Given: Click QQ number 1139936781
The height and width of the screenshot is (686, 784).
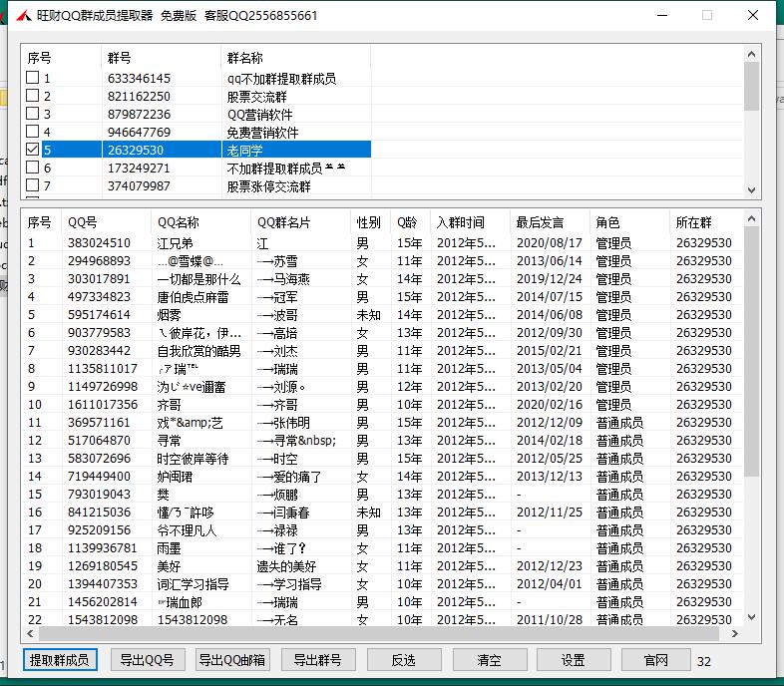Looking at the screenshot, I should click(x=103, y=548).
